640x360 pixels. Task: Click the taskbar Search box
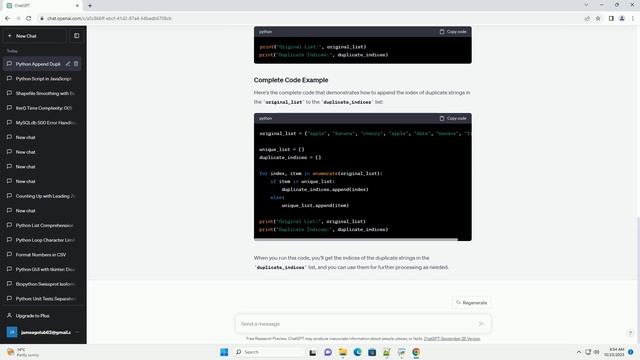[269, 352]
